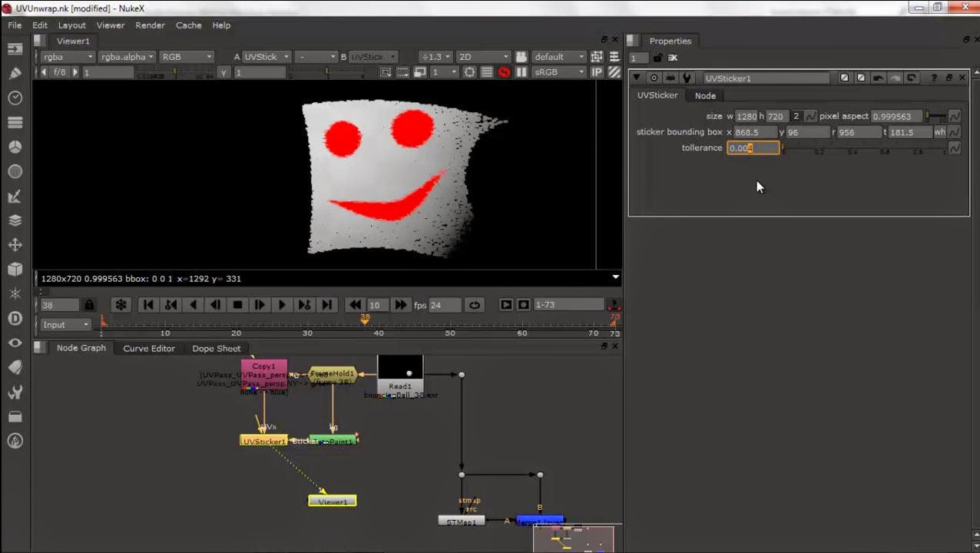The height and width of the screenshot is (553, 980).
Task: Open the rgba channel dropdown
Action: coord(68,57)
